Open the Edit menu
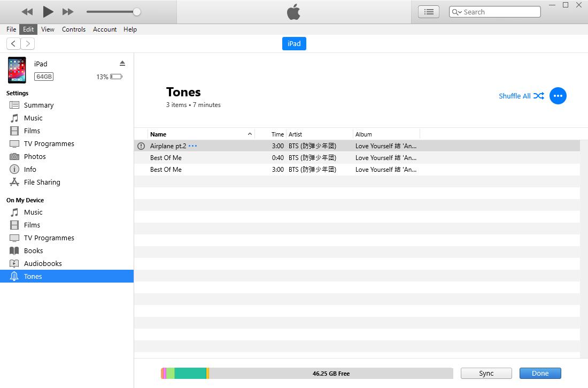 [x=28, y=29]
